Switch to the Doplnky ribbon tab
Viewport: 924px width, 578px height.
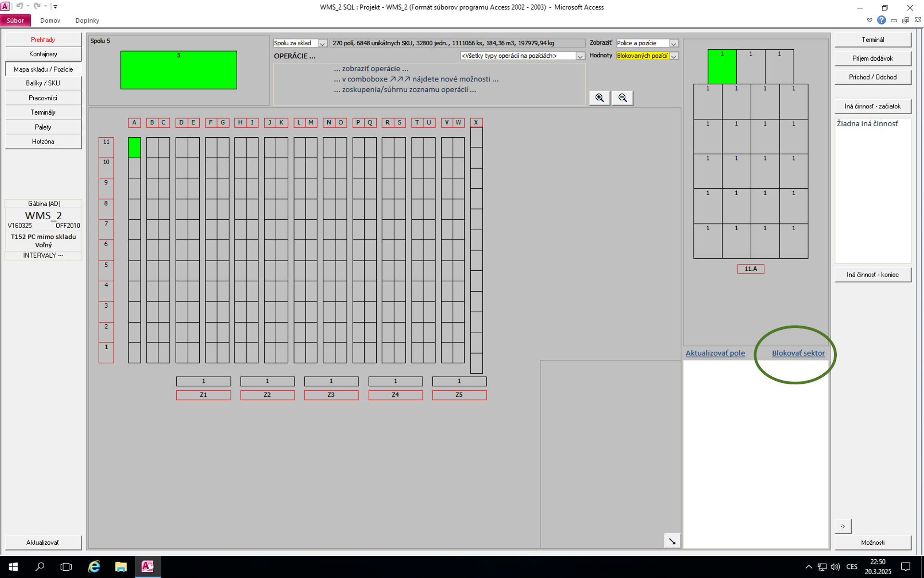(x=87, y=20)
